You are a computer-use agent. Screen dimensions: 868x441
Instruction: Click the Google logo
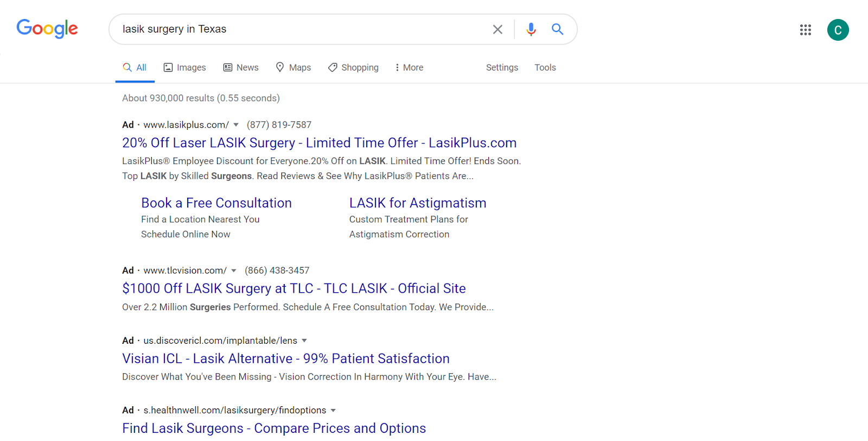47,29
